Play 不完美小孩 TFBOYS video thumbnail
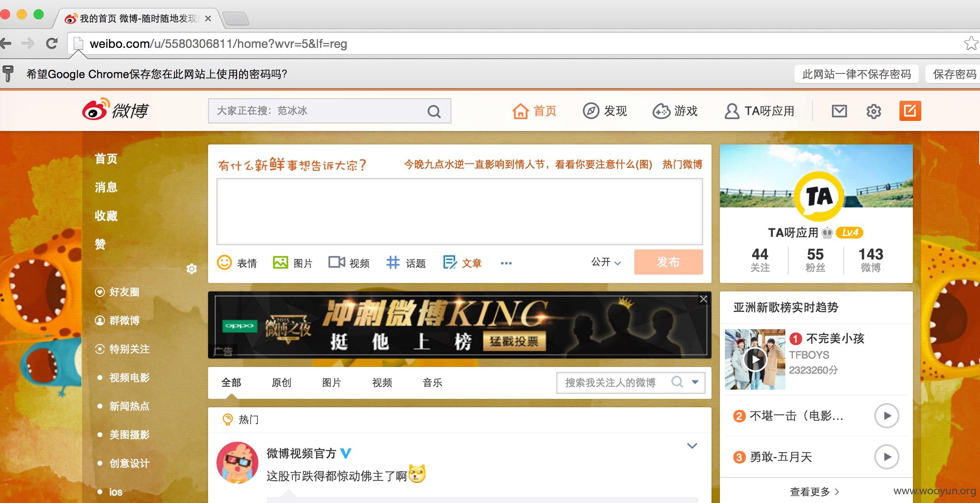 pyautogui.click(x=755, y=359)
